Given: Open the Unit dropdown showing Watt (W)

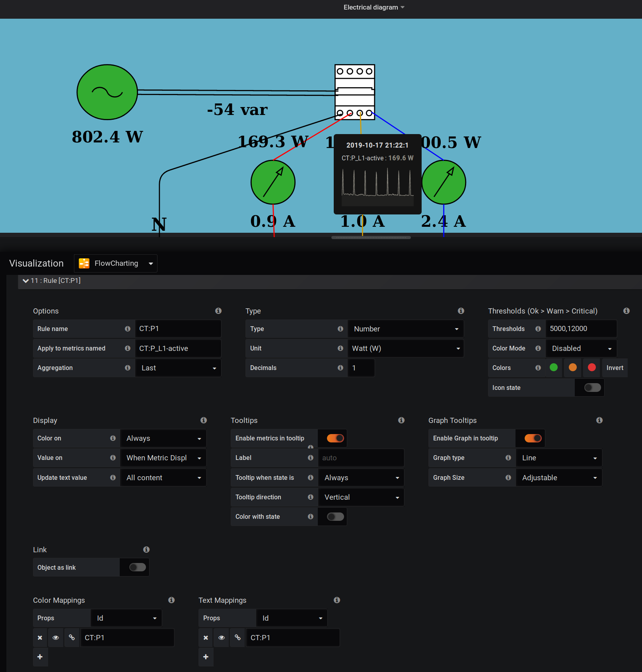Looking at the screenshot, I should 405,348.
